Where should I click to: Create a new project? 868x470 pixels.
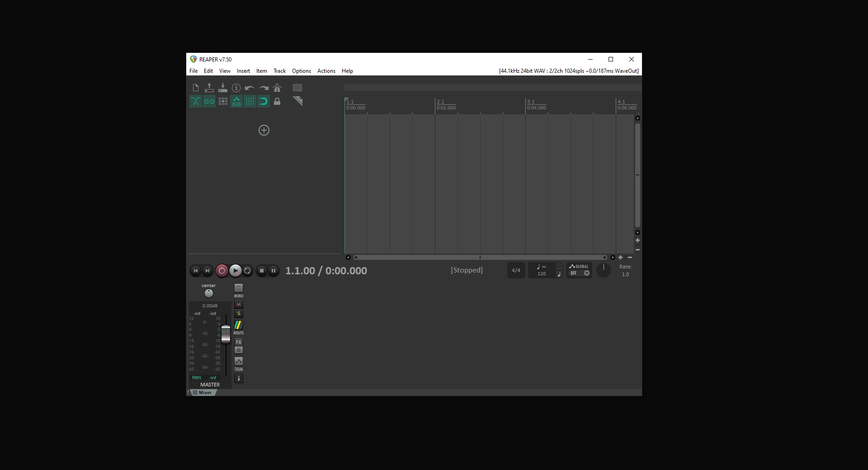point(195,88)
